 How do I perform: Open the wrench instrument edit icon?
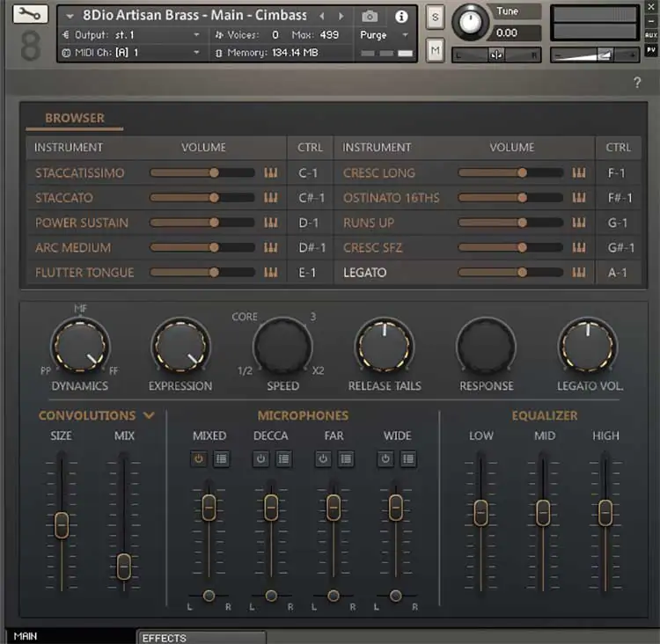[x=30, y=14]
